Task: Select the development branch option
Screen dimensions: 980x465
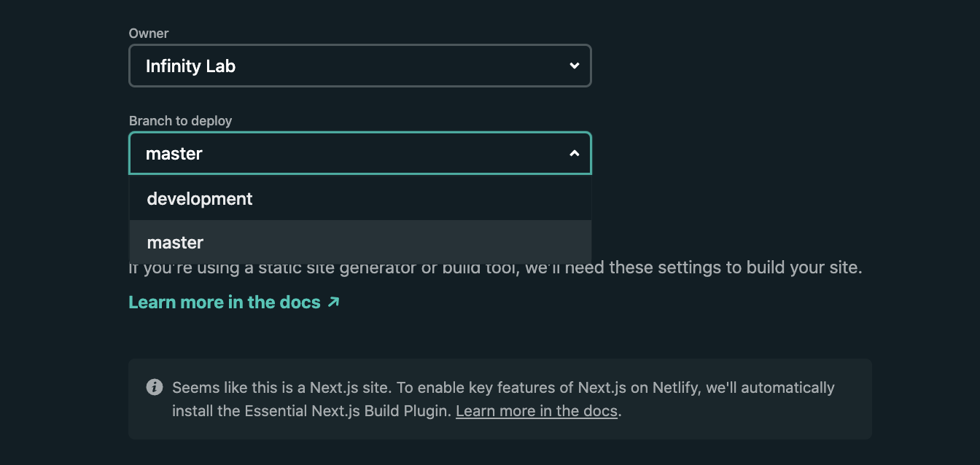Action: 200,199
